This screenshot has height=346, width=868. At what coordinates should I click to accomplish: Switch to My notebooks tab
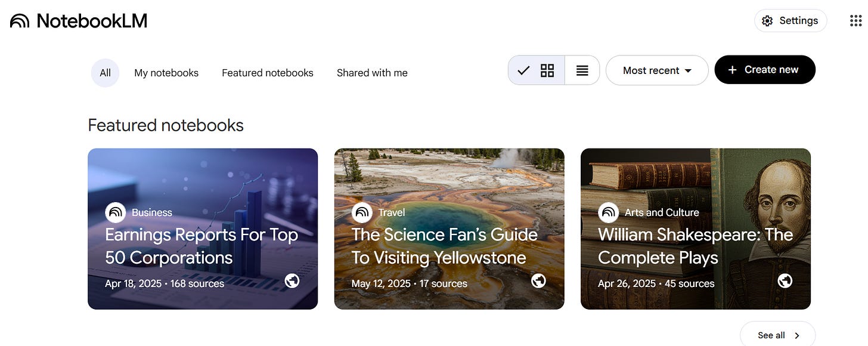166,73
